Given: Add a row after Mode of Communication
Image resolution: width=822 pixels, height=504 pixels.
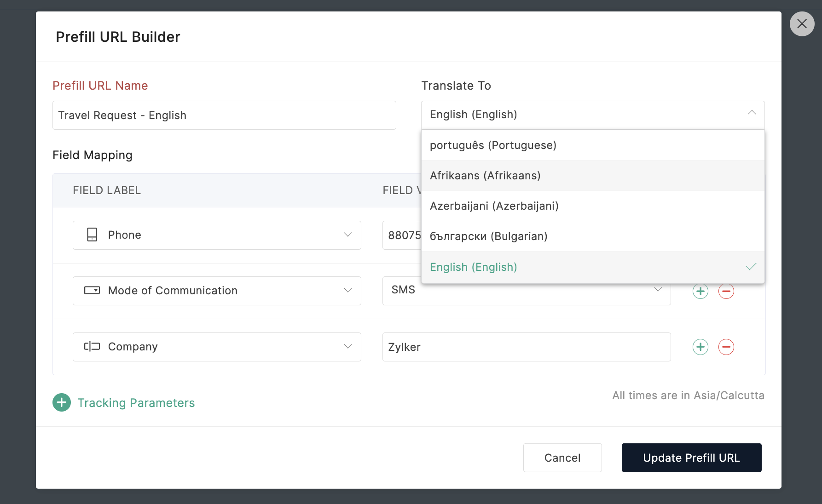Looking at the screenshot, I should [700, 292].
